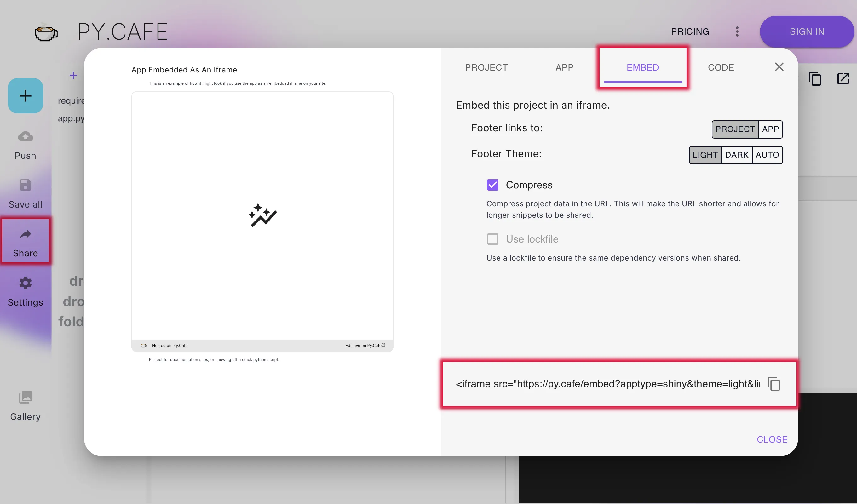
Task: Toggle the Compress checkbox on
Action: (493, 185)
